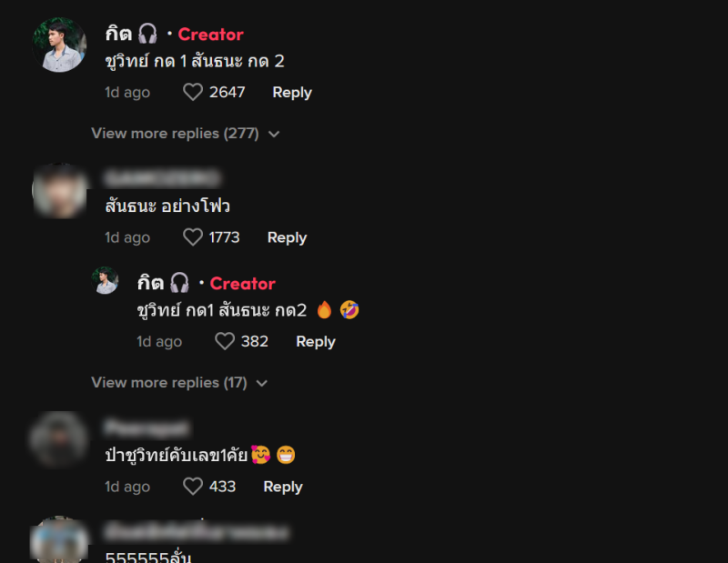Reply to creator's nested reply with 382 likes
This screenshot has height=563, width=728.
pos(316,342)
